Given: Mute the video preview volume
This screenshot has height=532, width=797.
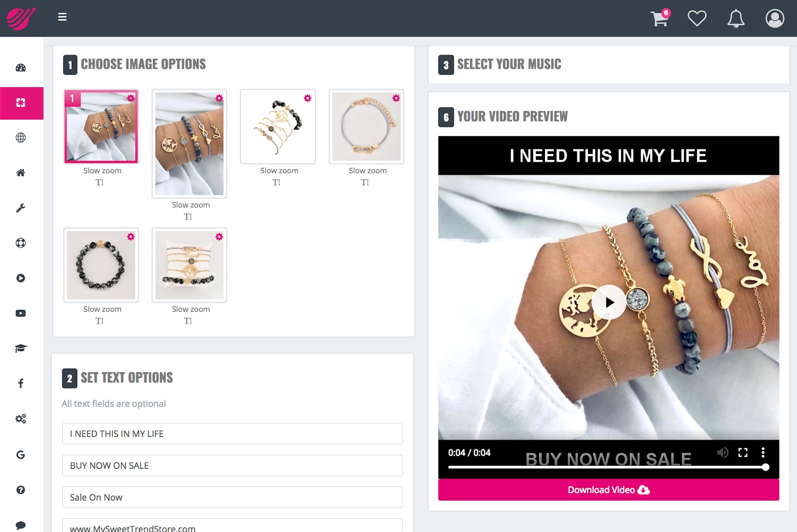Looking at the screenshot, I should [722, 452].
